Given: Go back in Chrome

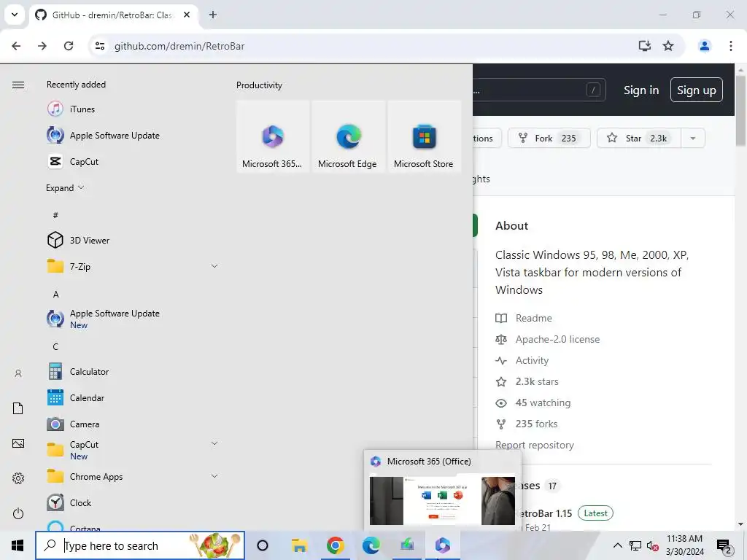Looking at the screenshot, I should coord(16,46).
